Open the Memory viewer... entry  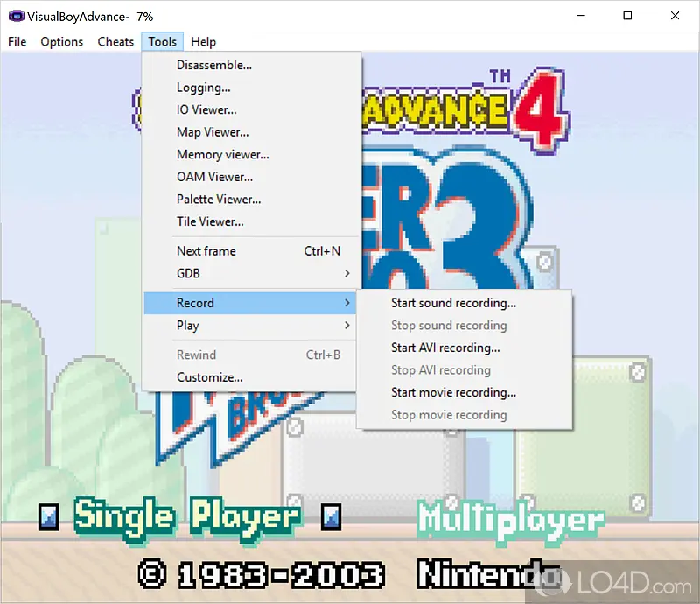(222, 155)
